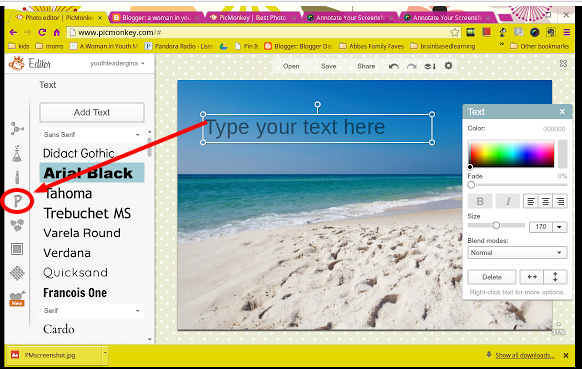Screen dimensions: 582x369
Task: Open Pandora Radio bookmark
Action: 179,46
